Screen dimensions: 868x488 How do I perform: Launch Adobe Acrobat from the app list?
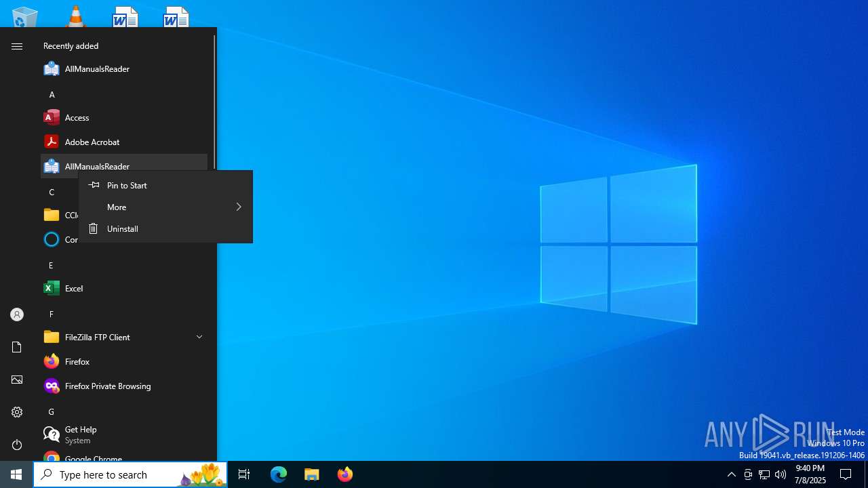coord(124,142)
